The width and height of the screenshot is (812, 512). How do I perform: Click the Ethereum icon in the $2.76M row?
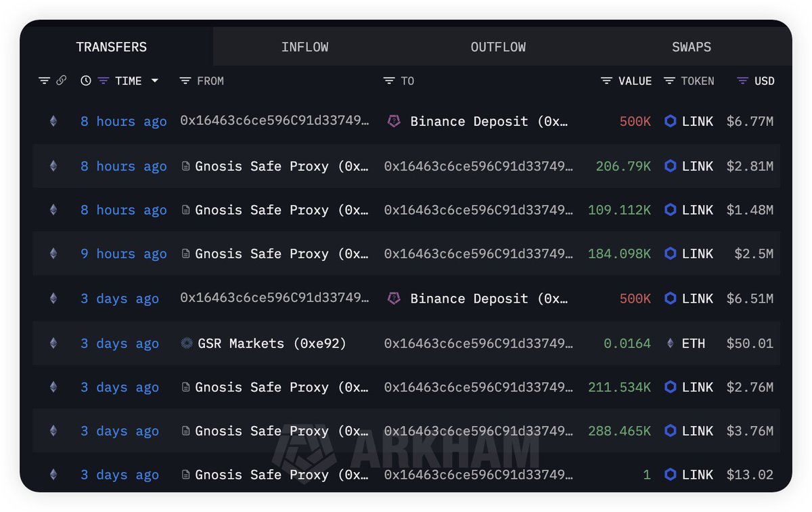pos(53,387)
